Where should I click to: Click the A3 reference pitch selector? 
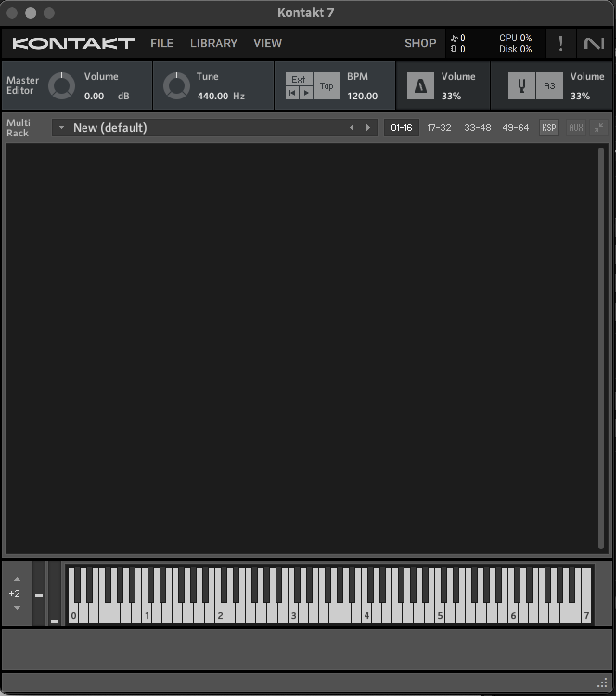pos(550,86)
